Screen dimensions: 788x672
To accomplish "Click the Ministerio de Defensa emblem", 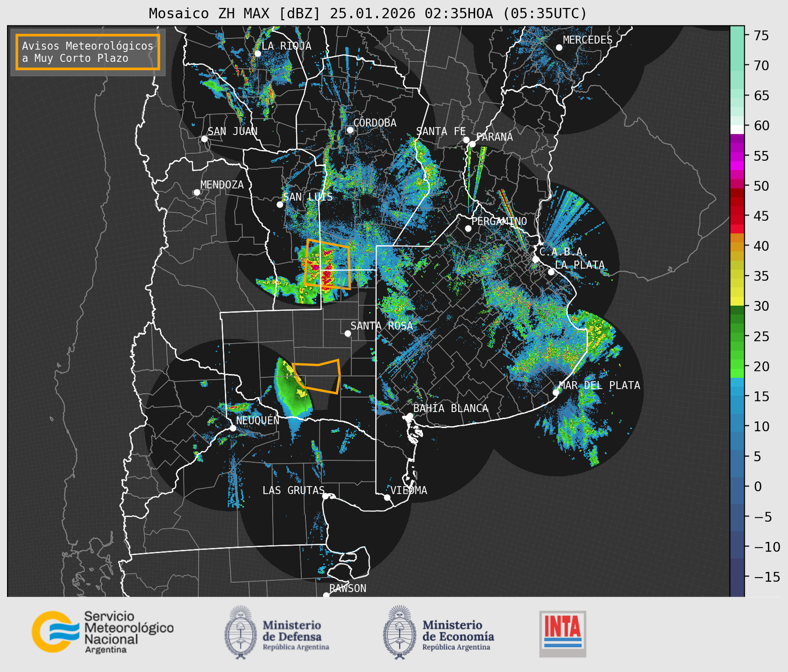I will click(241, 632).
